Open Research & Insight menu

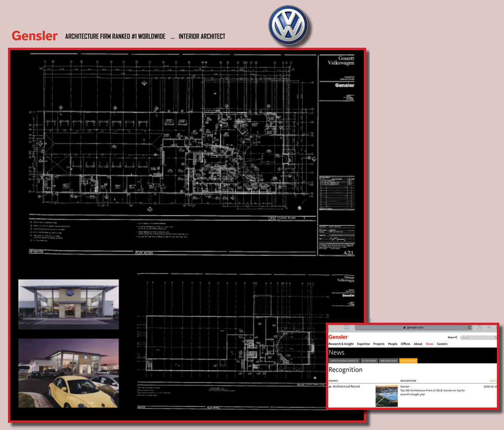341,344
